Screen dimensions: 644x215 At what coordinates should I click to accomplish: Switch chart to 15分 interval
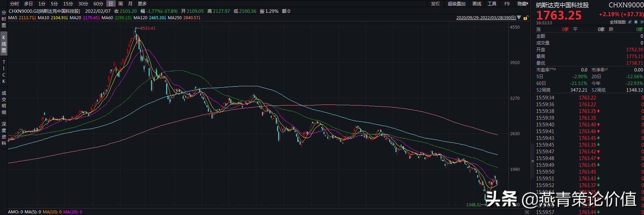point(68,4)
